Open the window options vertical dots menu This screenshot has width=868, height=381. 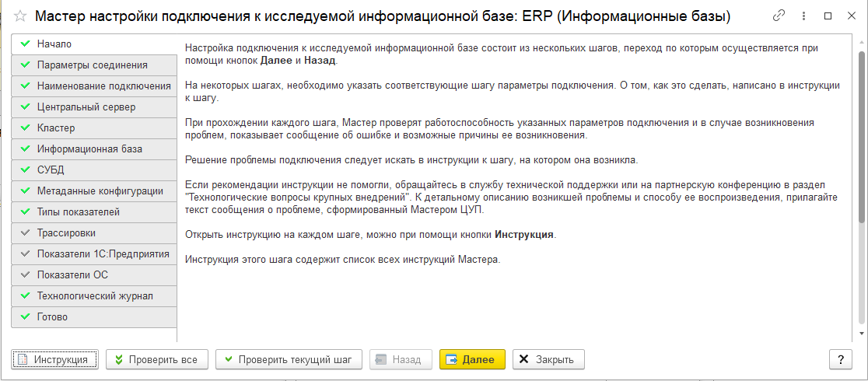803,16
